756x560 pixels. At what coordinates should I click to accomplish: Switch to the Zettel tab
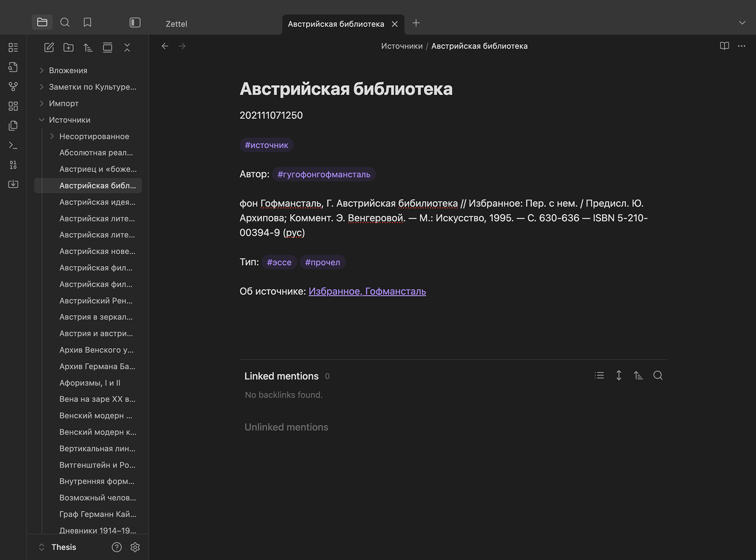point(177,24)
